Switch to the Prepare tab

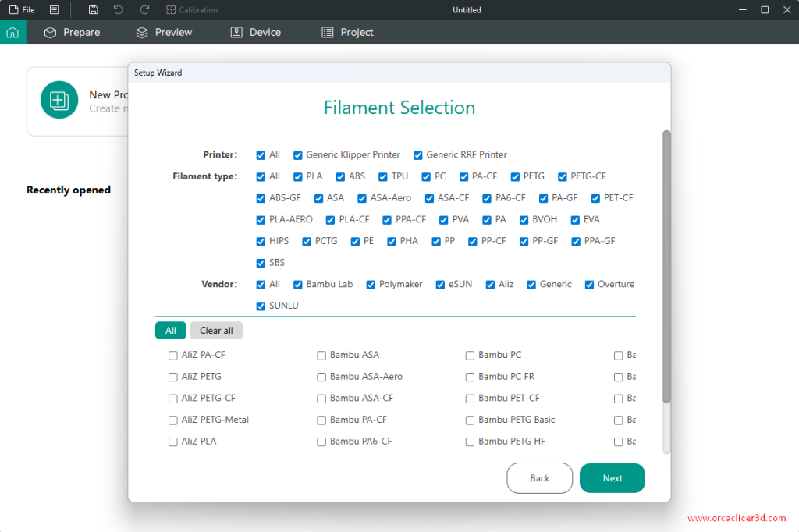click(x=72, y=33)
